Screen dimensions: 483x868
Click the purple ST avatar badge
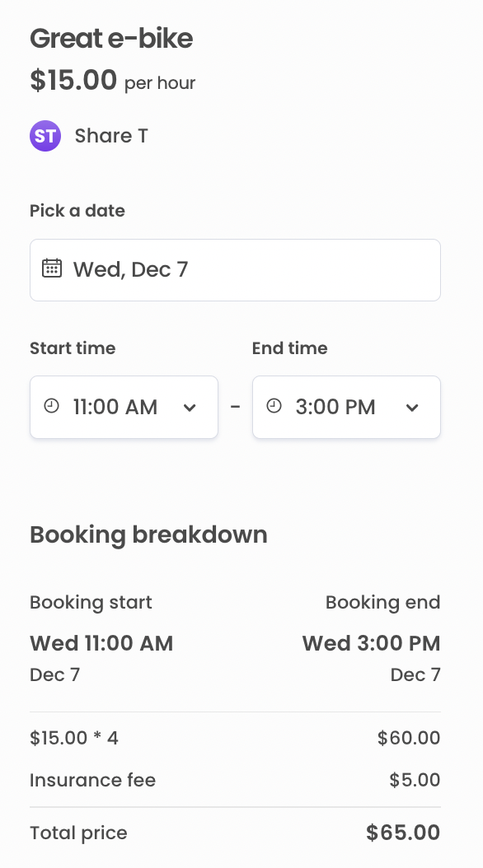pyautogui.click(x=45, y=135)
